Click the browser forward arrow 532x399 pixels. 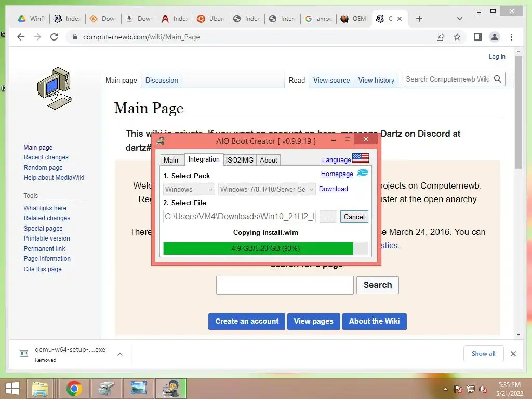(x=37, y=37)
